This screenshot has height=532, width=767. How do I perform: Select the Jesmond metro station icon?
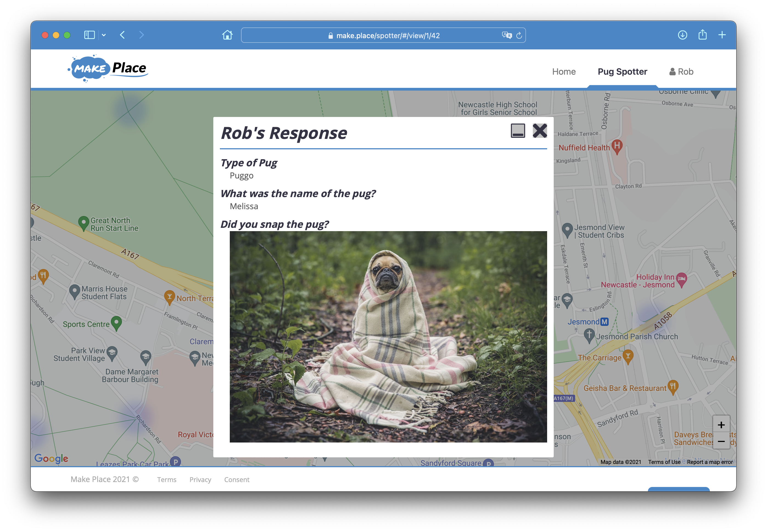coord(604,322)
